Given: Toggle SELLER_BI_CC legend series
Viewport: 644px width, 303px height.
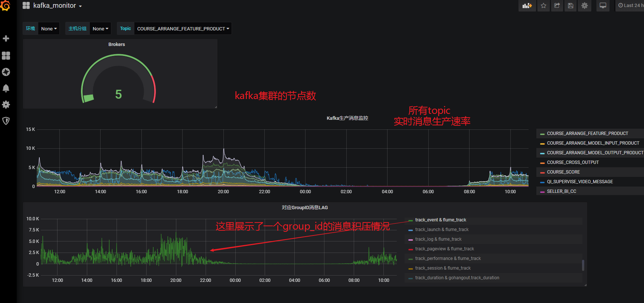Looking at the screenshot, I should pos(562,191).
